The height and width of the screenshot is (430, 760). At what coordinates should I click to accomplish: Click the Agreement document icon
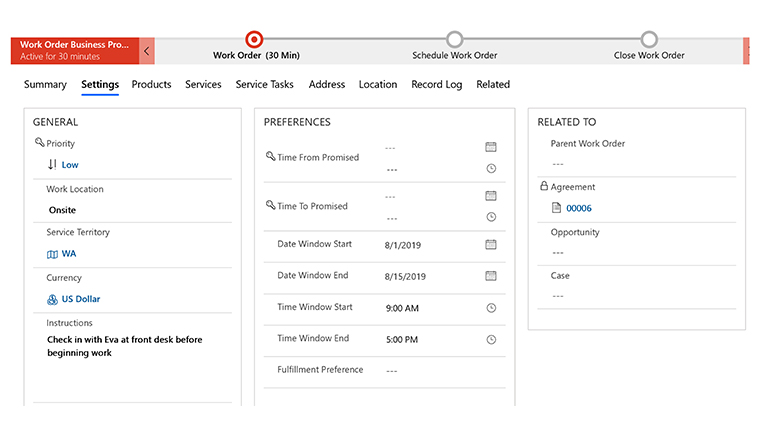[x=557, y=208]
